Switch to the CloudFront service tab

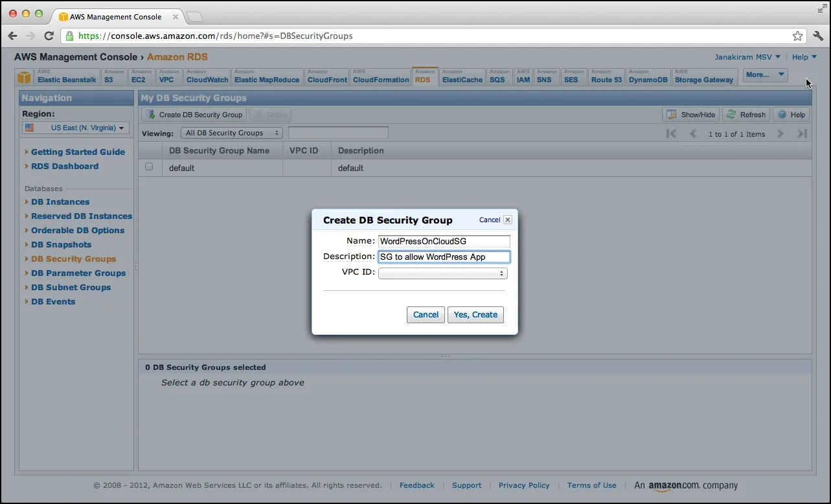(x=327, y=76)
